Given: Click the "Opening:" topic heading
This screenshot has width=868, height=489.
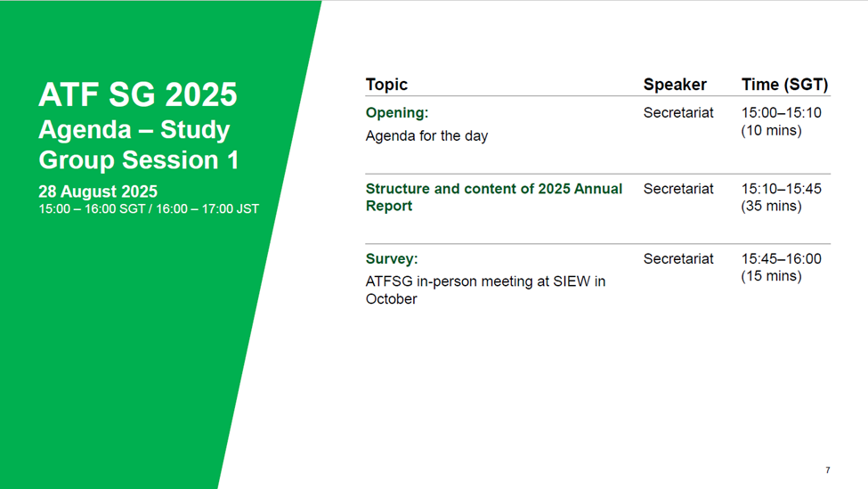Looking at the screenshot, I should (397, 113).
